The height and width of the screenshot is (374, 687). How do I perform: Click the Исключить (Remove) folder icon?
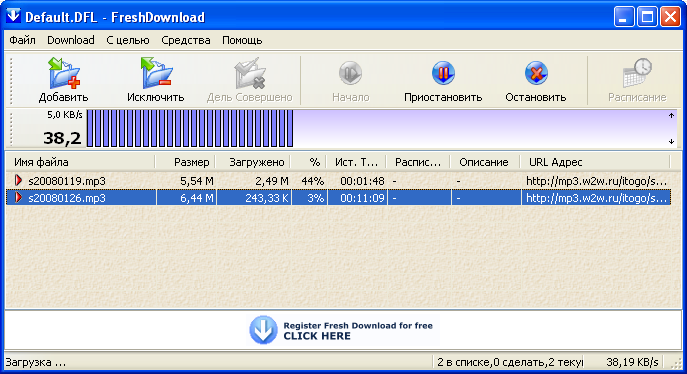tap(156, 73)
